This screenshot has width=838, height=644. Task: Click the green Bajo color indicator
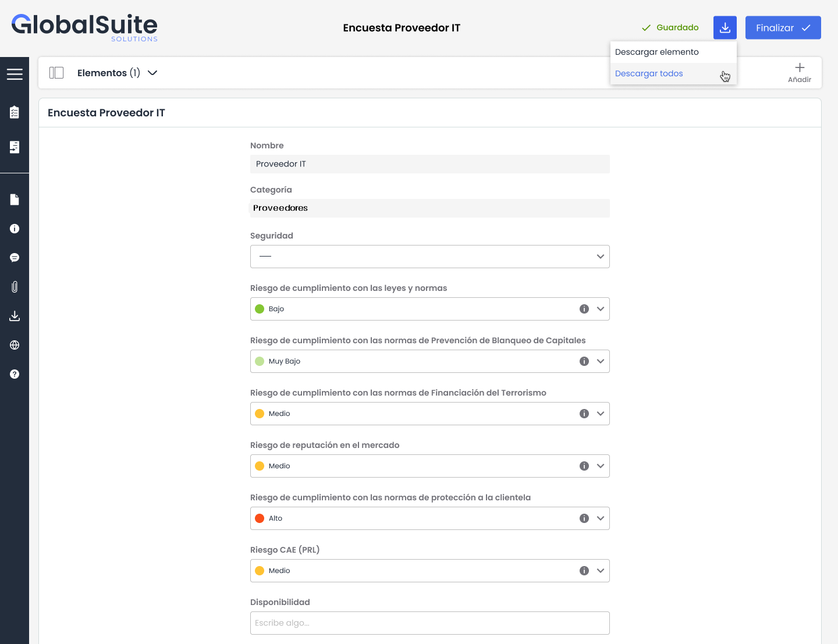click(260, 309)
